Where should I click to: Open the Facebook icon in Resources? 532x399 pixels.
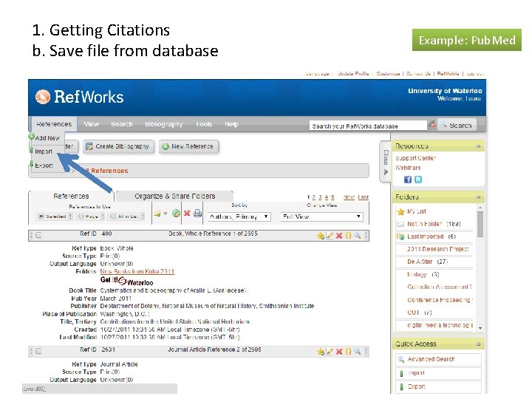click(408, 180)
